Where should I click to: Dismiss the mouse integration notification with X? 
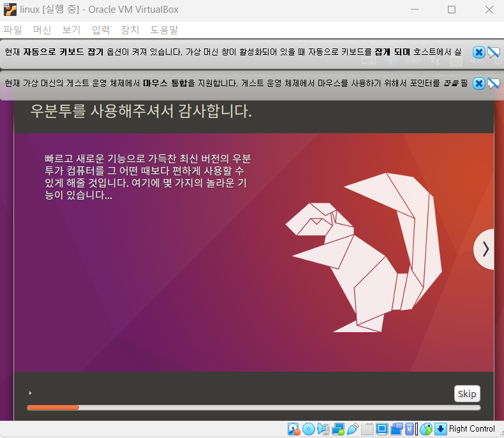point(478,84)
